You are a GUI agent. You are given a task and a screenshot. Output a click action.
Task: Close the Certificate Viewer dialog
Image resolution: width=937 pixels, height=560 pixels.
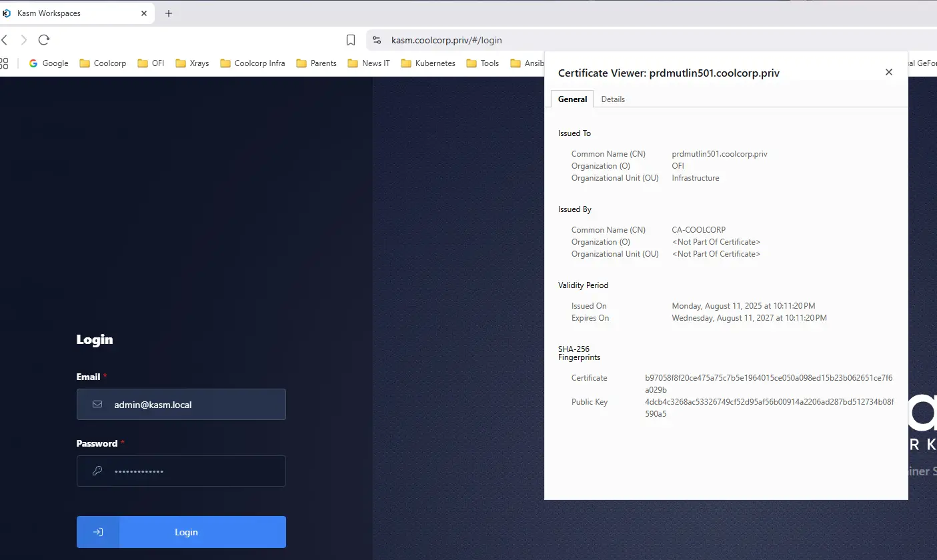(x=888, y=72)
